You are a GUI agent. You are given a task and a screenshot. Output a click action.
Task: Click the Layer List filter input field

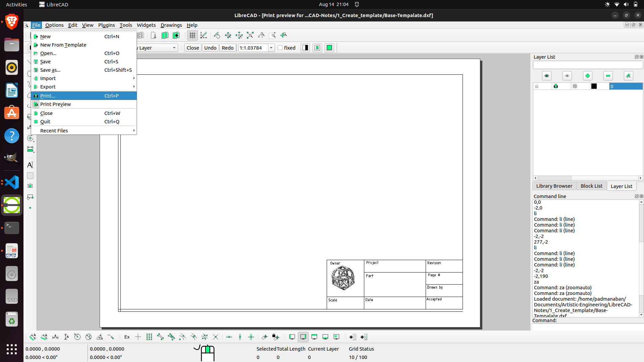[x=588, y=65]
